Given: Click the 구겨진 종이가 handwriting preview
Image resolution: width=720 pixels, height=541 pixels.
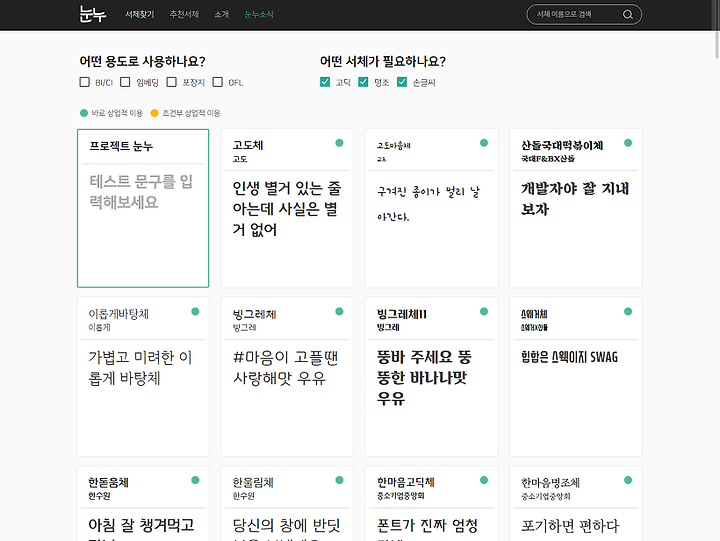Looking at the screenshot, I should tap(428, 204).
